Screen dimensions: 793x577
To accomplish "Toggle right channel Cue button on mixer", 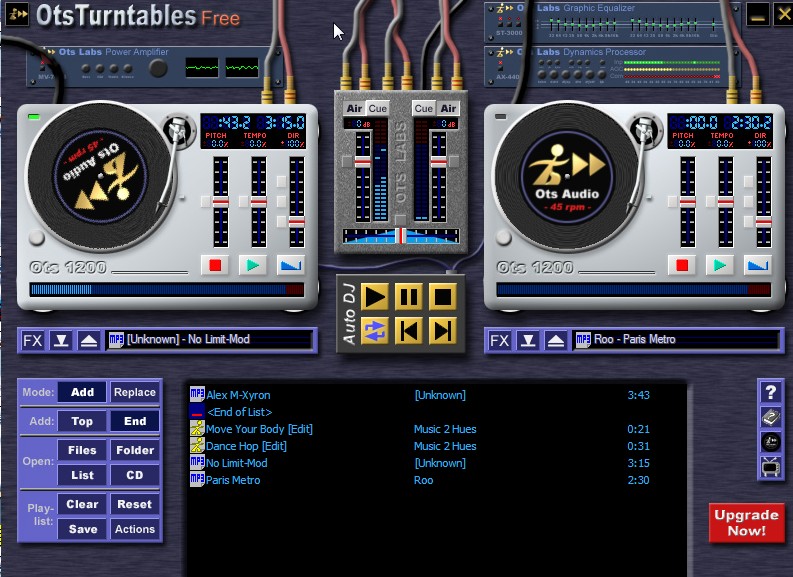I will (x=424, y=108).
